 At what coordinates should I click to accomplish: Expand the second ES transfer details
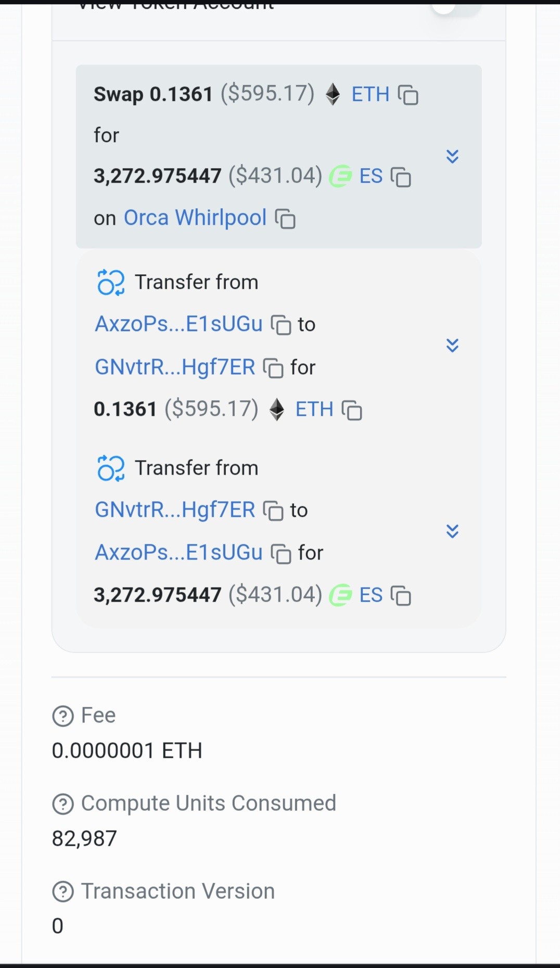click(452, 531)
